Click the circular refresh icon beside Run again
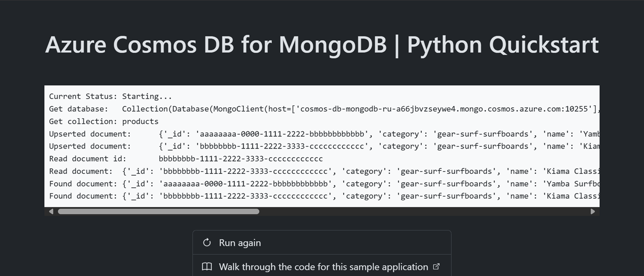The height and width of the screenshot is (276, 644). point(207,242)
